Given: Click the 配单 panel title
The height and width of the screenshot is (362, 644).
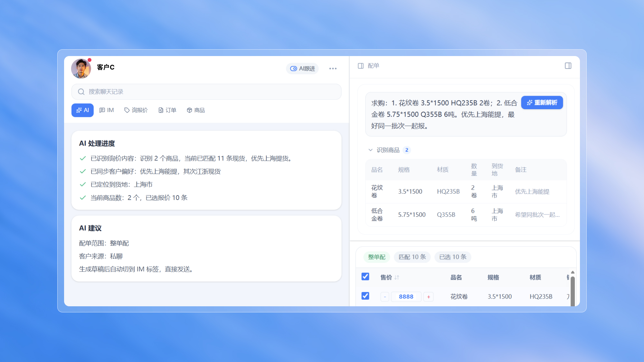Looking at the screenshot, I should point(374,66).
